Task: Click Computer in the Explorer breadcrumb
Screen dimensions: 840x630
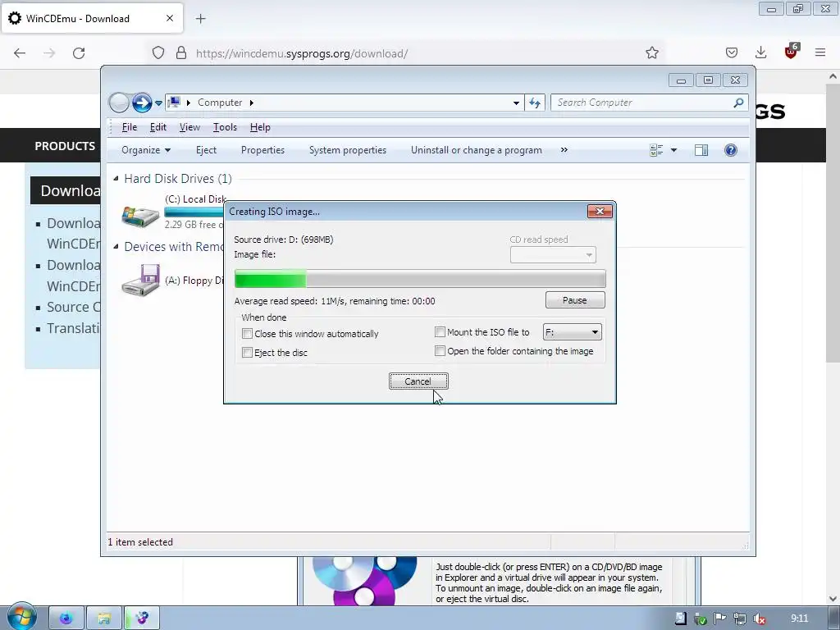Action: click(220, 103)
